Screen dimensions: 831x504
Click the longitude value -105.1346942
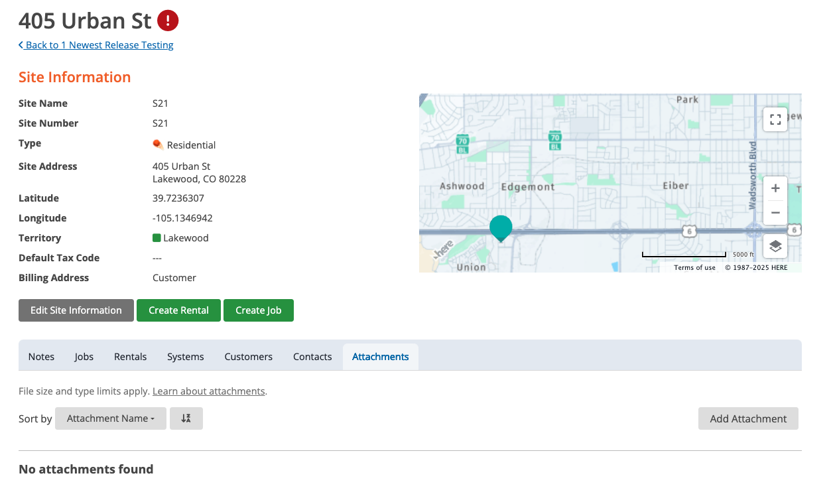click(182, 218)
